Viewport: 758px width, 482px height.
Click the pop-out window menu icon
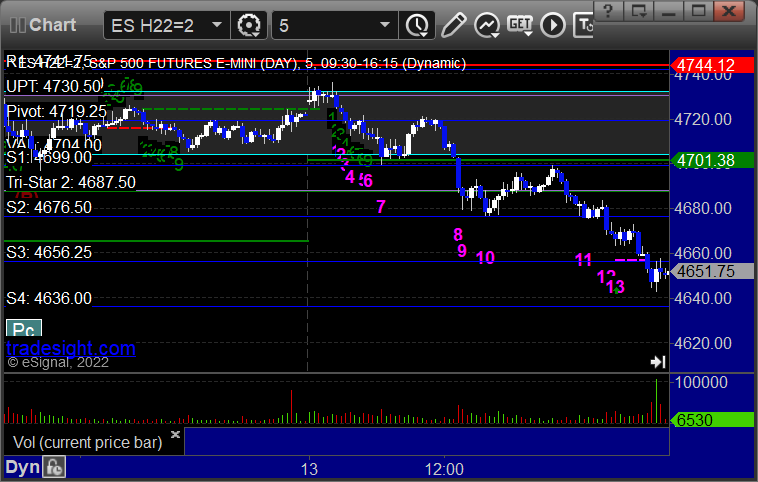638,11
